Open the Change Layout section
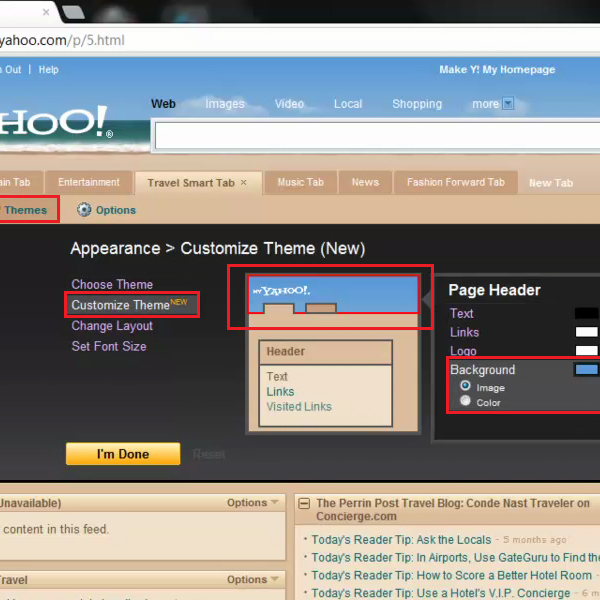600x600 pixels. tap(112, 326)
